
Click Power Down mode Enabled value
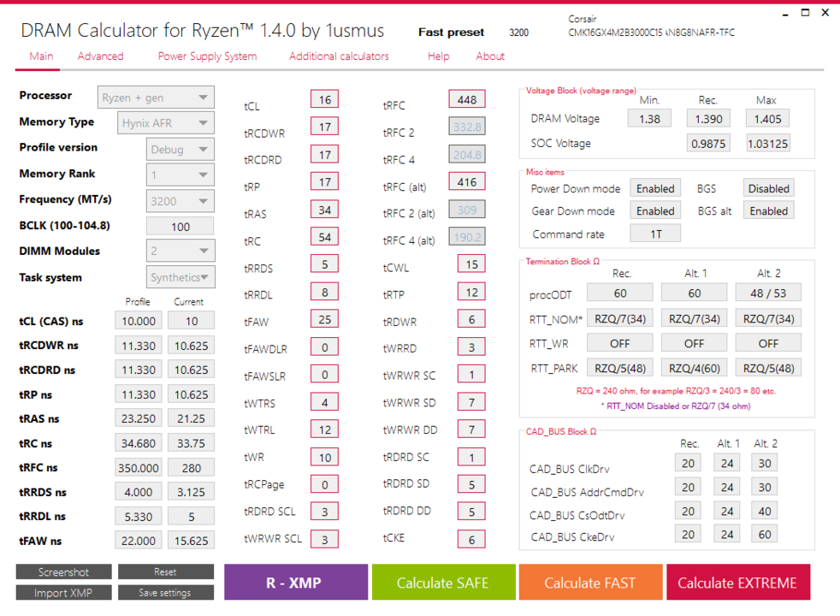click(655, 188)
